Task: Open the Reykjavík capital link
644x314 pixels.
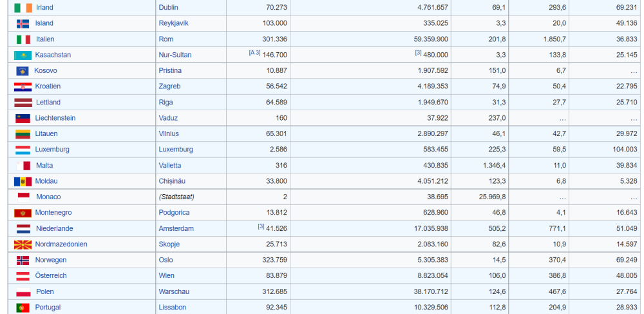Action: click(175, 23)
